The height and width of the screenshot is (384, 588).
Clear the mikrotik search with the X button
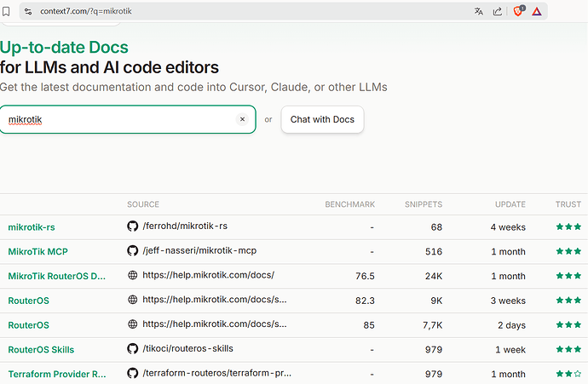242,119
